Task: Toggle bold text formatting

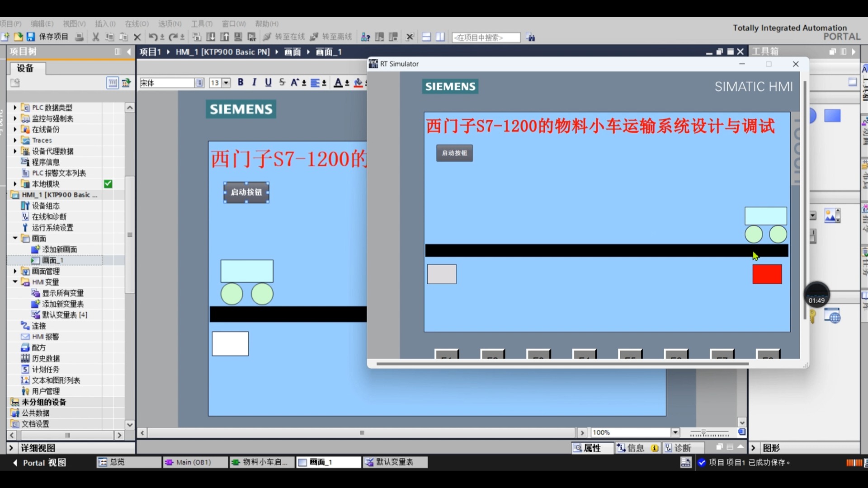Action: pos(241,82)
